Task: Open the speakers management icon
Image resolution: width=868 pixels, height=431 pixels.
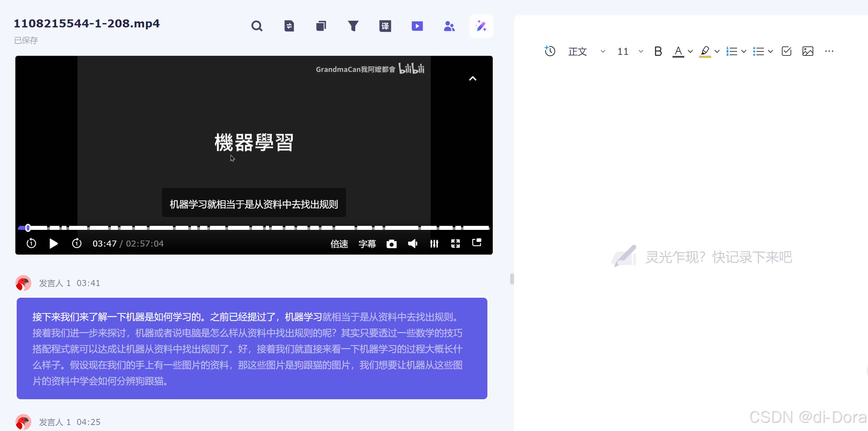Action: [449, 26]
